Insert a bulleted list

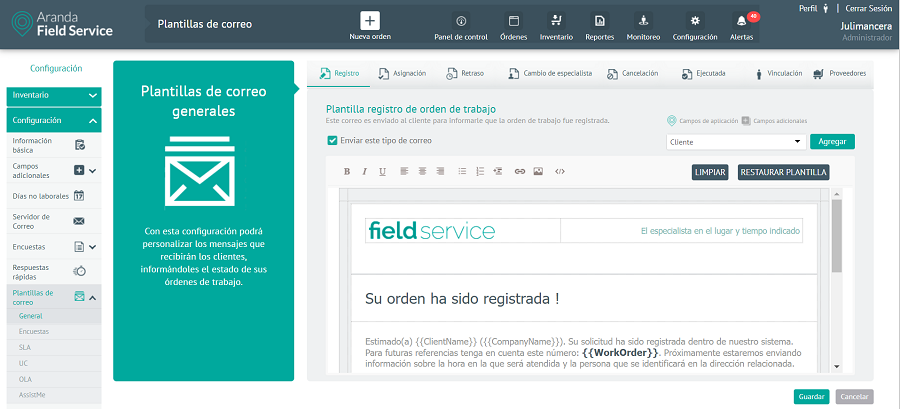[x=462, y=171]
